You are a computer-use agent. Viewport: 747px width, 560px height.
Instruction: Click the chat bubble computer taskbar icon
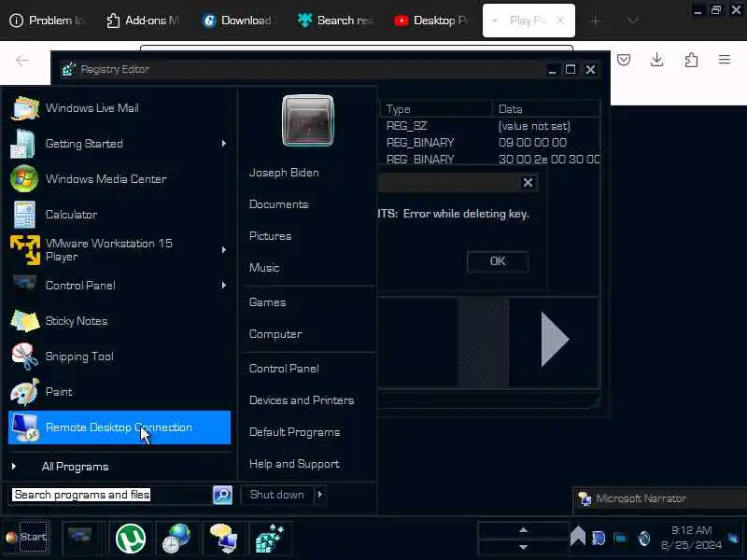(x=223, y=539)
